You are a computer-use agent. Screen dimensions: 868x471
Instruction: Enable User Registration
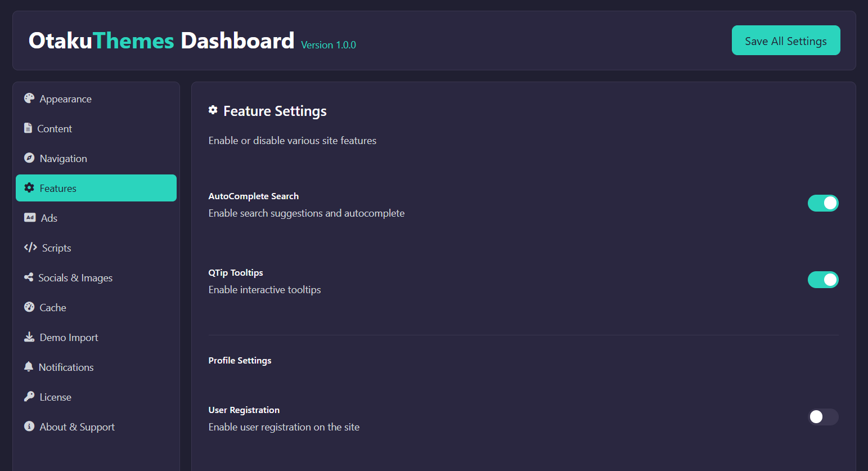[823, 417]
